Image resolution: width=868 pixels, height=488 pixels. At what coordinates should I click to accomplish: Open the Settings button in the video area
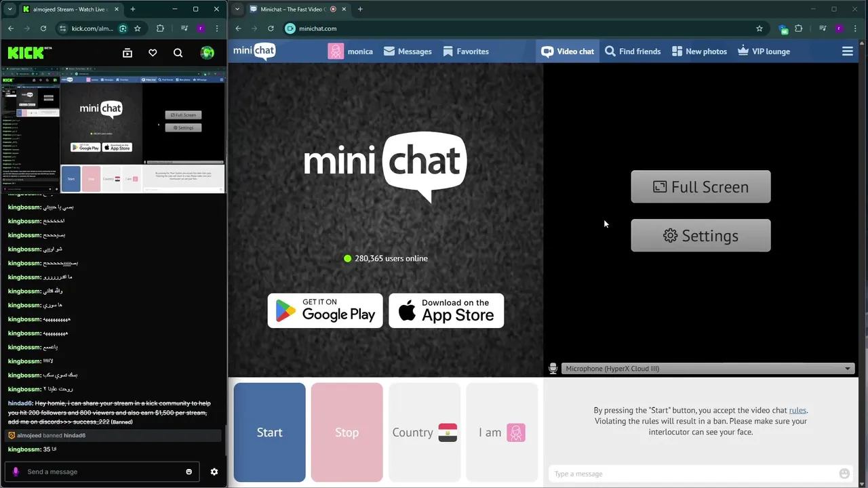(701, 235)
